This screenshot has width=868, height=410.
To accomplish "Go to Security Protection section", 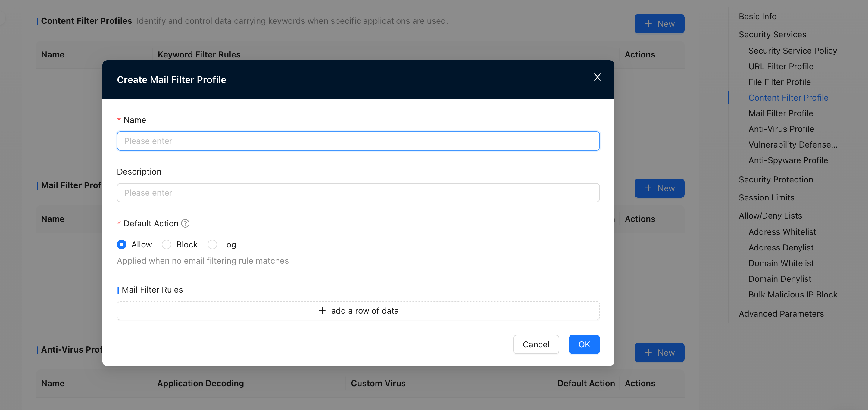I will click(776, 180).
